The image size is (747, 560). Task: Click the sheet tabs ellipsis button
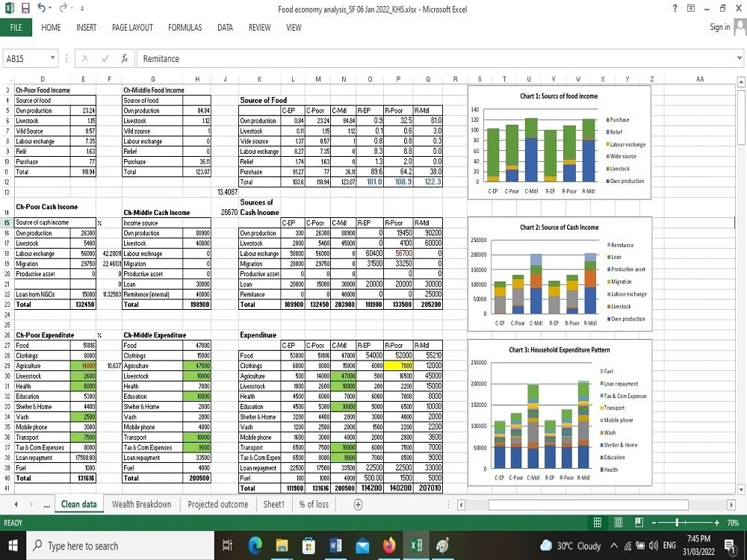[x=46, y=505]
